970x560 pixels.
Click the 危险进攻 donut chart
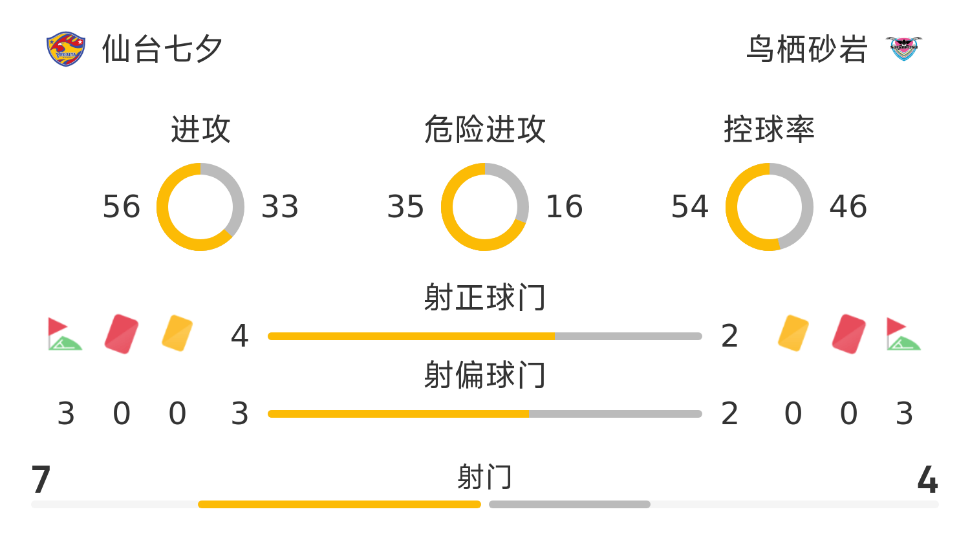pyautogui.click(x=485, y=207)
